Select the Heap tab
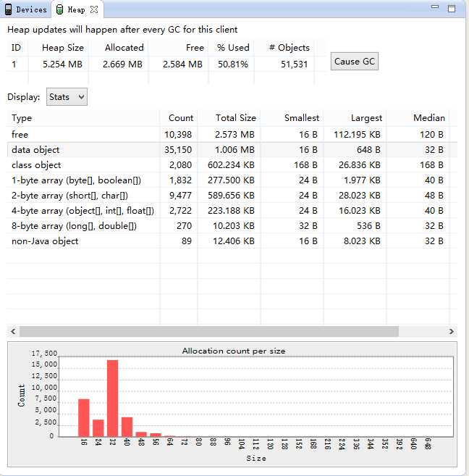469x476 pixels. pos(76,9)
